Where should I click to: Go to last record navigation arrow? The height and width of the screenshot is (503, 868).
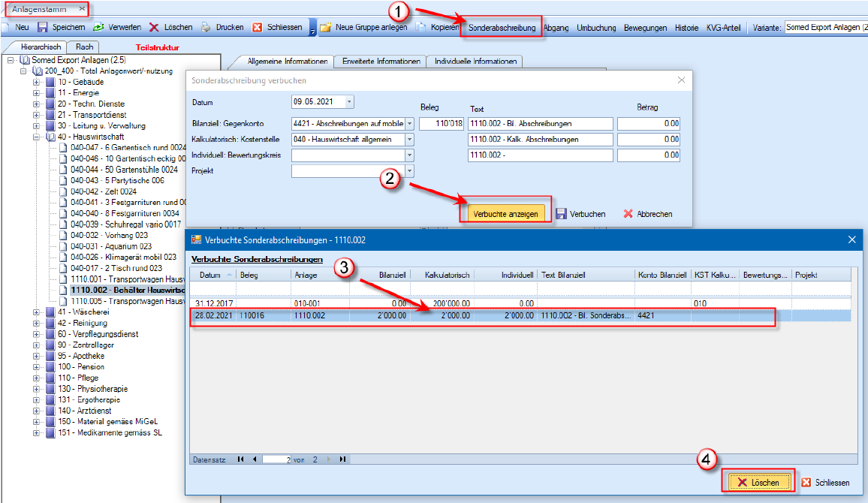point(342,459)
